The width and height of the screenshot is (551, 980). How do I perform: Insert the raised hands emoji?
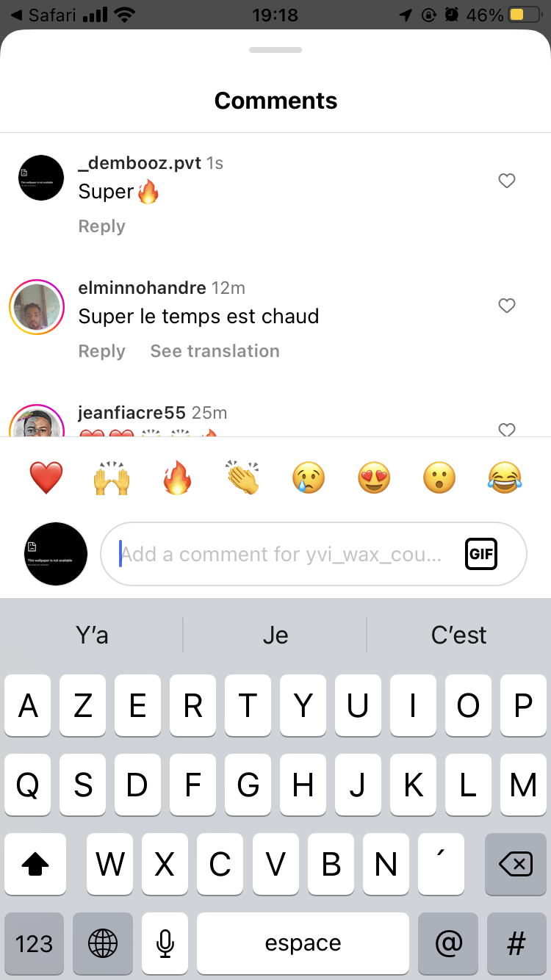pyautogui.click(x=112, y=478)
